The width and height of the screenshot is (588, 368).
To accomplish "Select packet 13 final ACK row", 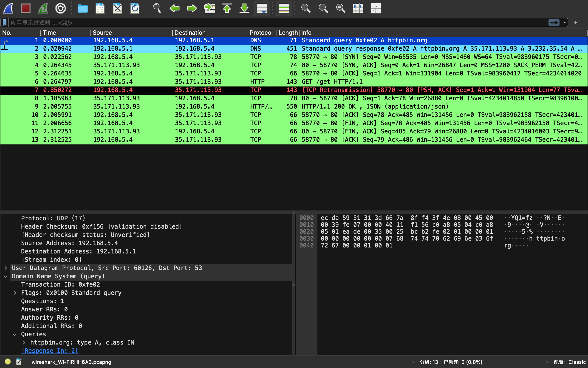I will pos(294,140).
